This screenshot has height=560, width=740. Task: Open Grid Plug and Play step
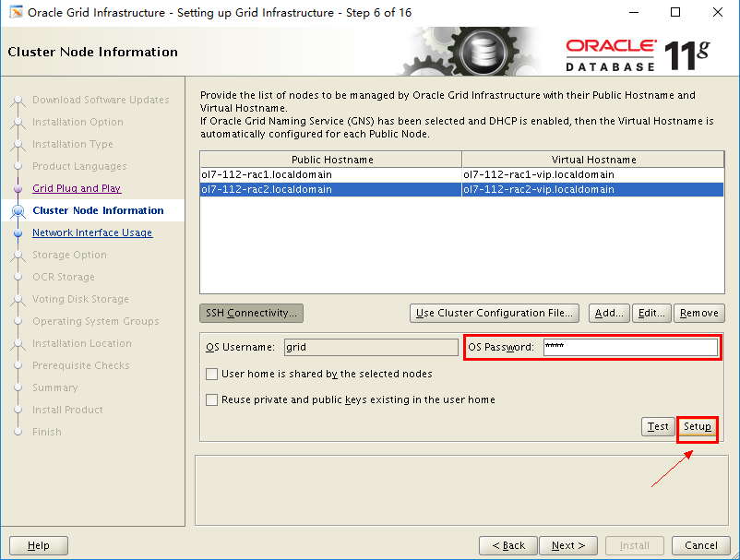(77, 188)
